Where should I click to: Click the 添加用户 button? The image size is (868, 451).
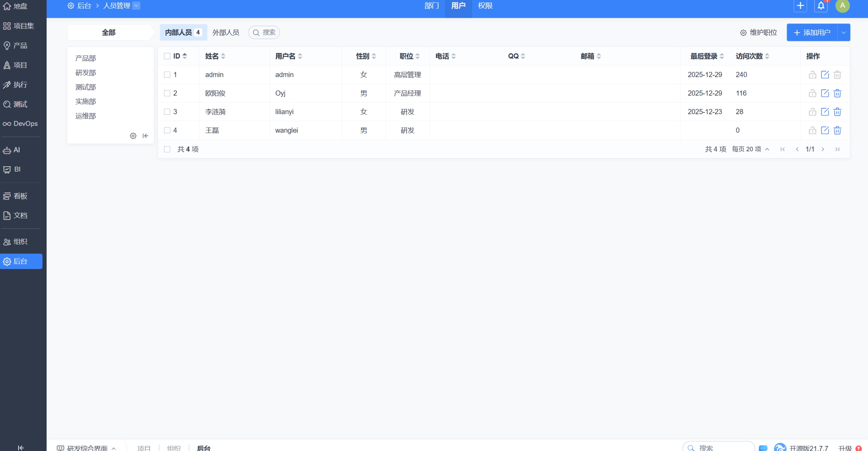pos(812,33)
